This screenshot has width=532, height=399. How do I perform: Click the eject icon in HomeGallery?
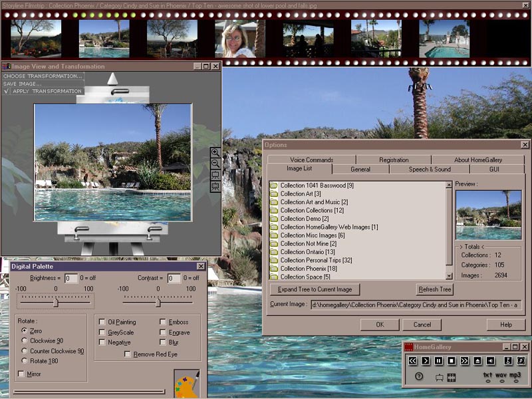pyautogui.click(x=477, y=360)
